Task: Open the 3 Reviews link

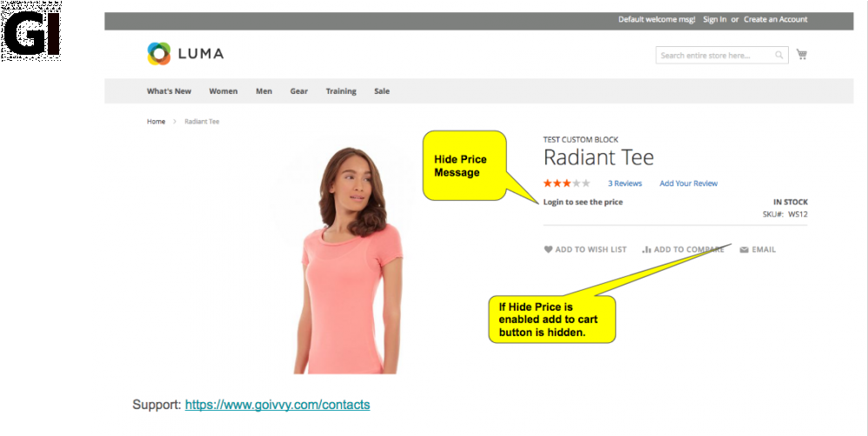Action: coord(625,184)
